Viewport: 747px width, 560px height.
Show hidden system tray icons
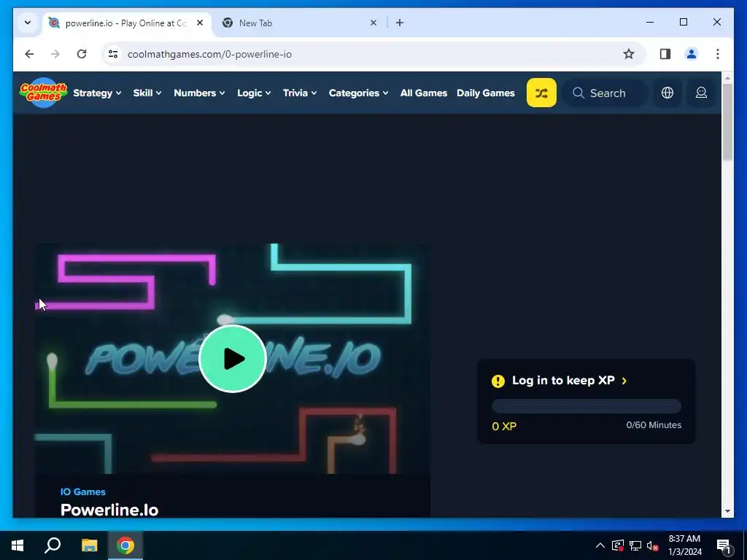[600, 545]
